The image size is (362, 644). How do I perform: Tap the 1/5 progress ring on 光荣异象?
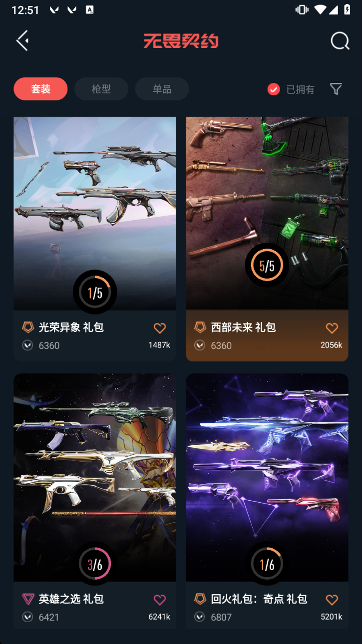[95, 293]
